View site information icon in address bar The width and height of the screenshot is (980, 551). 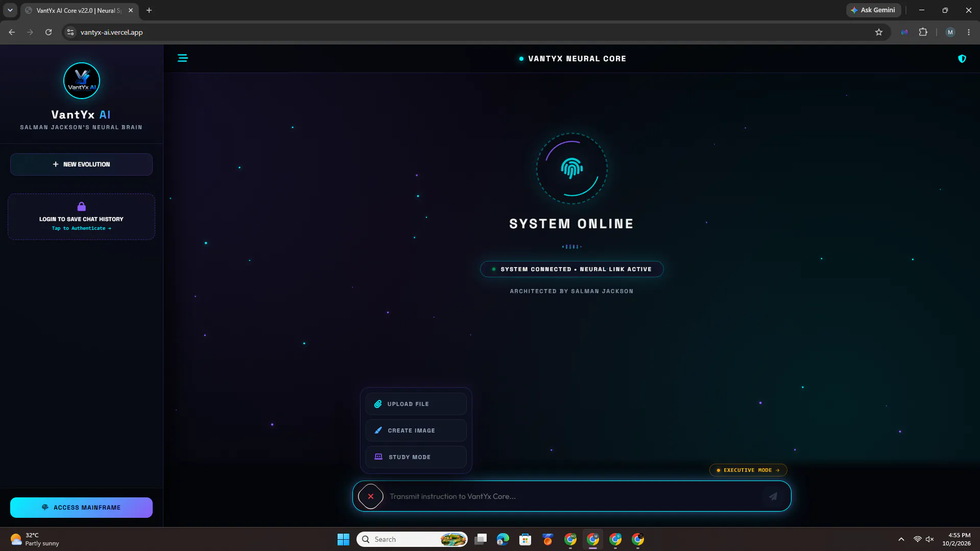[x=70, y=32]
